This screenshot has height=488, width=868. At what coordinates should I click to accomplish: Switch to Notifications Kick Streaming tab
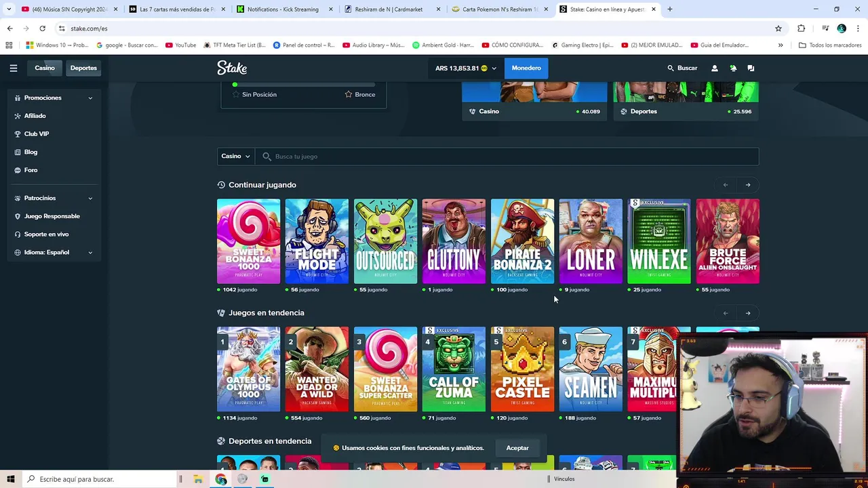(285, 9)
